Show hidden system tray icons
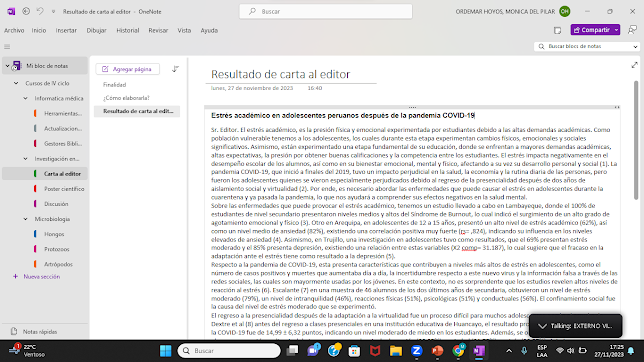The image size is (644, 362). [509, 351]
